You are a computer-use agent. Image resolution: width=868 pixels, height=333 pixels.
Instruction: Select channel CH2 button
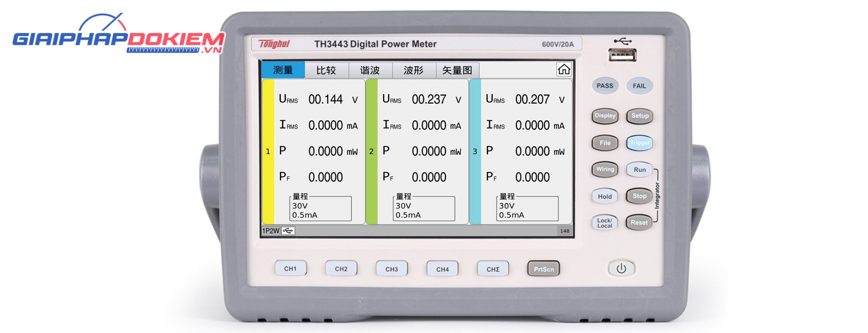(341, 269)
